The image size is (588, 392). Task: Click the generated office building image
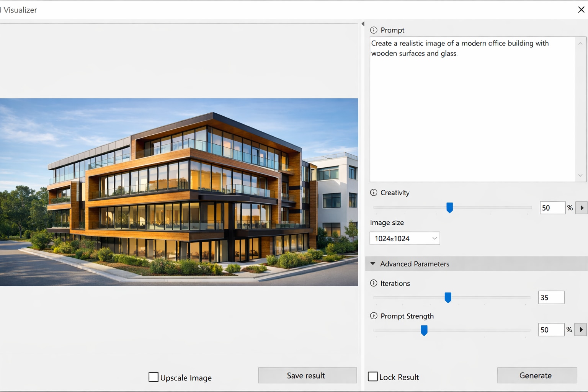[x=179, y=192]
